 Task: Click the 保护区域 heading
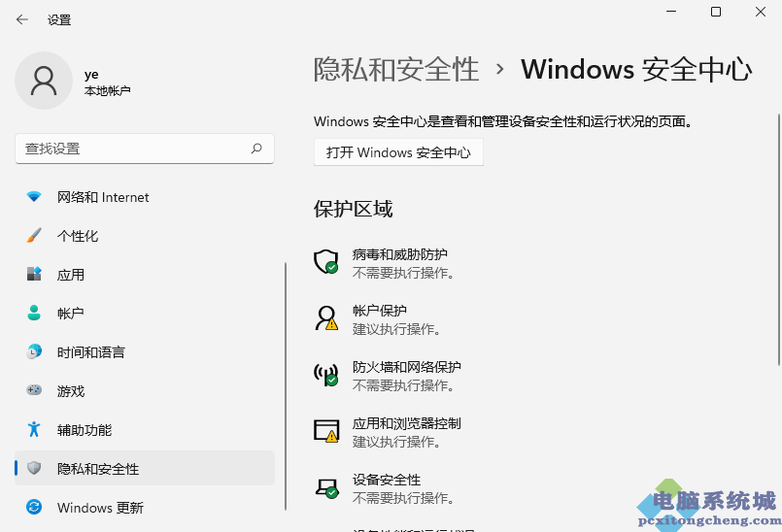(x=353, y=209)
